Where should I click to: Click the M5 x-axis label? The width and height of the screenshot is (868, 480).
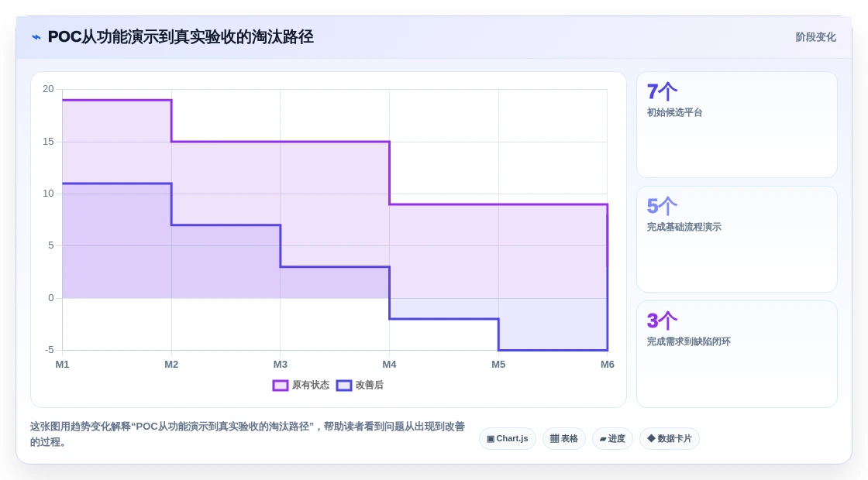click(x=498, y=365)
